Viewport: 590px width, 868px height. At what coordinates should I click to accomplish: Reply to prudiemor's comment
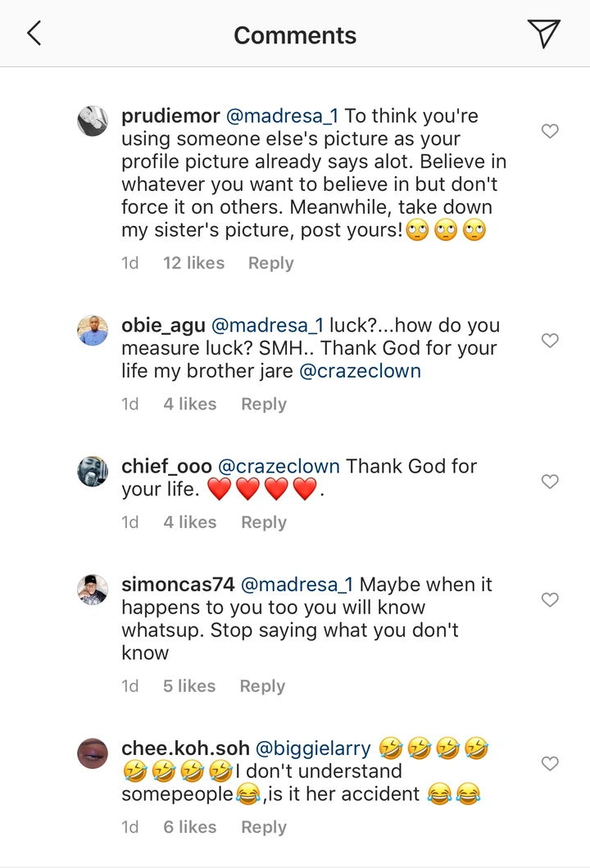coord(270,263)
